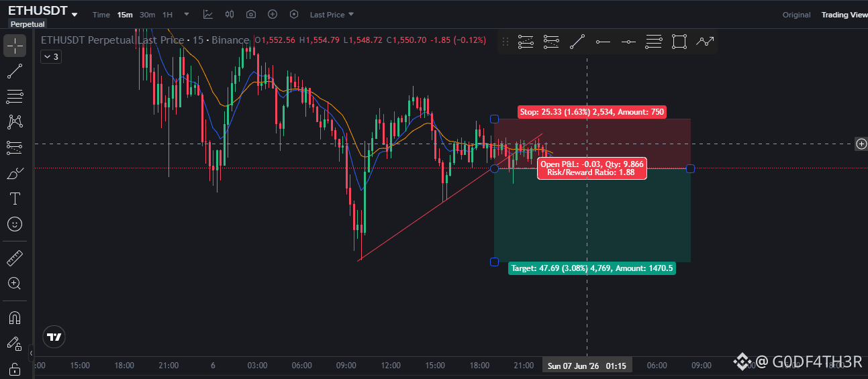Open the candlestick chart style selector

[230, 15]
